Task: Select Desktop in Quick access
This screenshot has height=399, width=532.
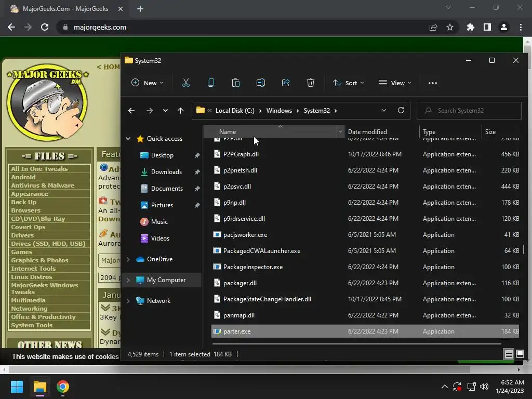Action: pyautogui.click(x=162, y=155)
